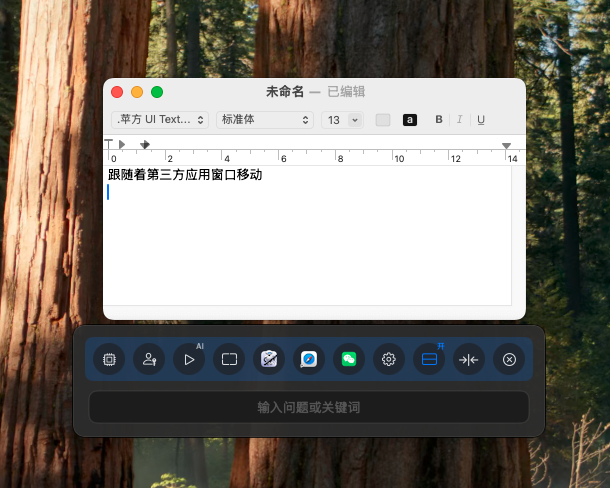The width and height of the screenshot is (610, 488).
Task: Open the gear settings icon
Action: [389, 359]
